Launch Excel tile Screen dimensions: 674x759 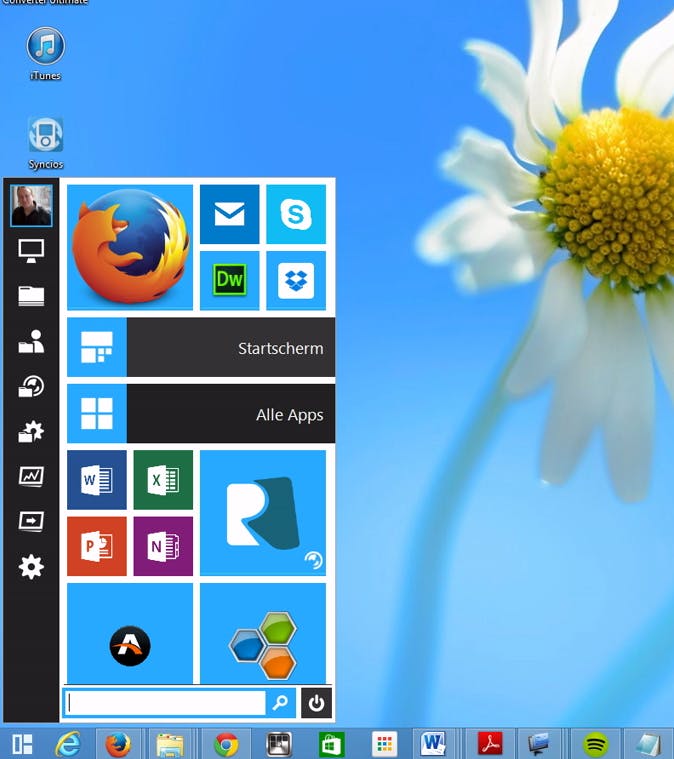coord(163,480)
